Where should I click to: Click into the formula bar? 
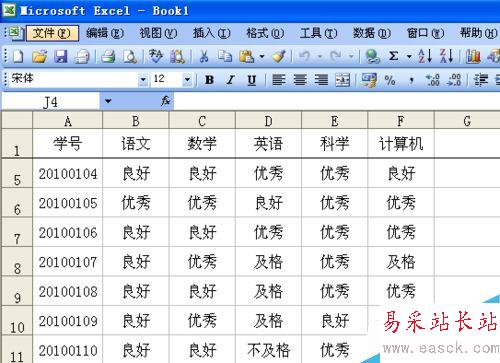click(337, 101)
